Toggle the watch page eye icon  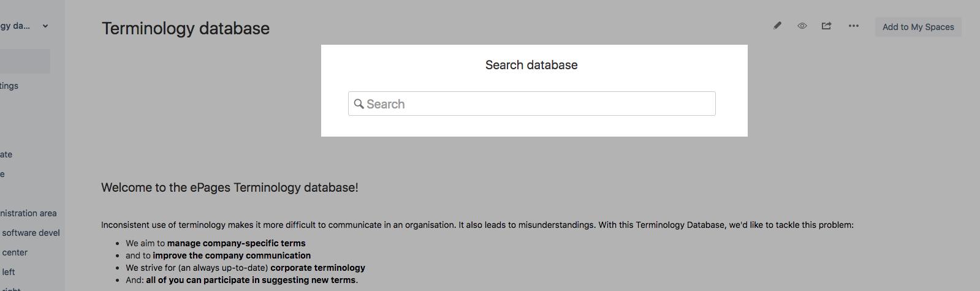(802, 26)
